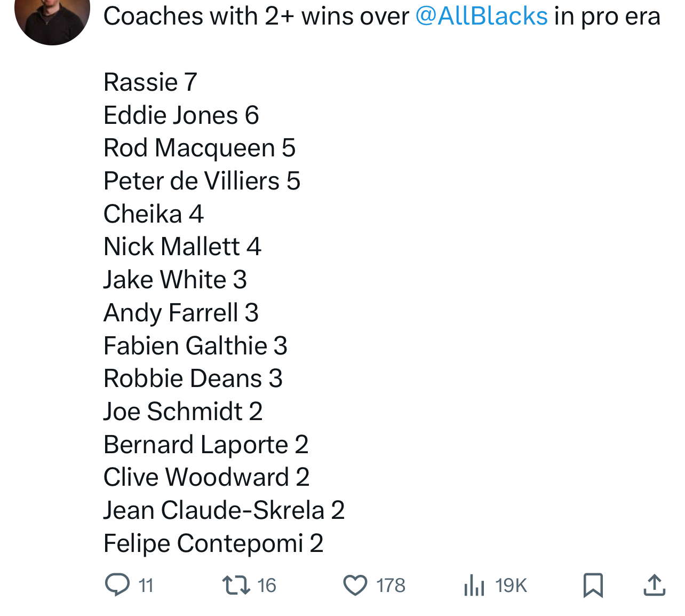The width and height of the screenshot is (685, 616).
Task: Select the "Eddie Jones 6" line
Action: [x=181, y=115]
